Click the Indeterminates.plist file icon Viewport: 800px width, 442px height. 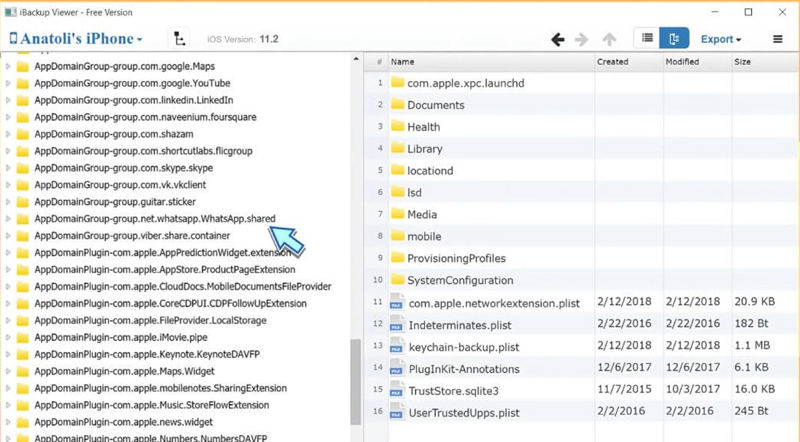pos(397,324)
